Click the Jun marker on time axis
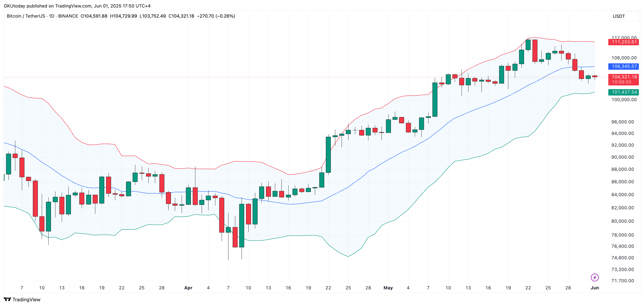The image size is (644, 306). pyautogui.click(x=594, y=288)
